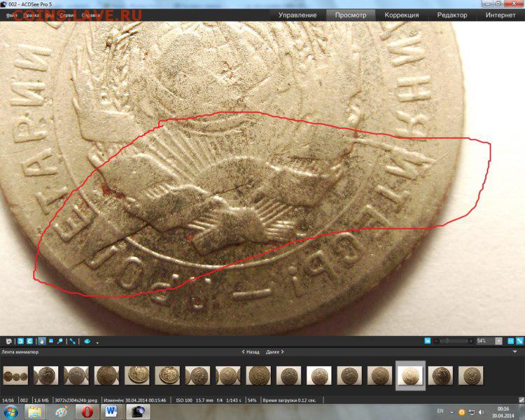Activate the hand scroll tool
Image resolution: width=525 pixels, height=420 pixels.
click(42, 342)
